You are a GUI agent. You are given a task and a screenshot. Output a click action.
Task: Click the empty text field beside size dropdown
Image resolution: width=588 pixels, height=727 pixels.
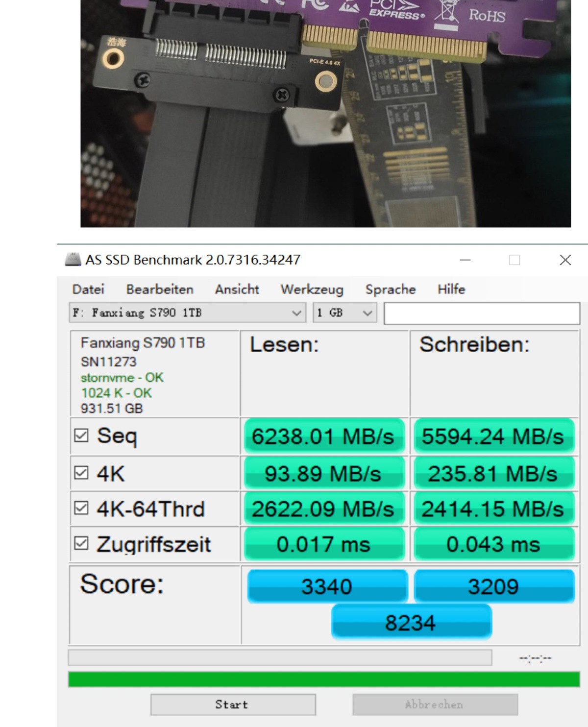click(x=482, y=313)
